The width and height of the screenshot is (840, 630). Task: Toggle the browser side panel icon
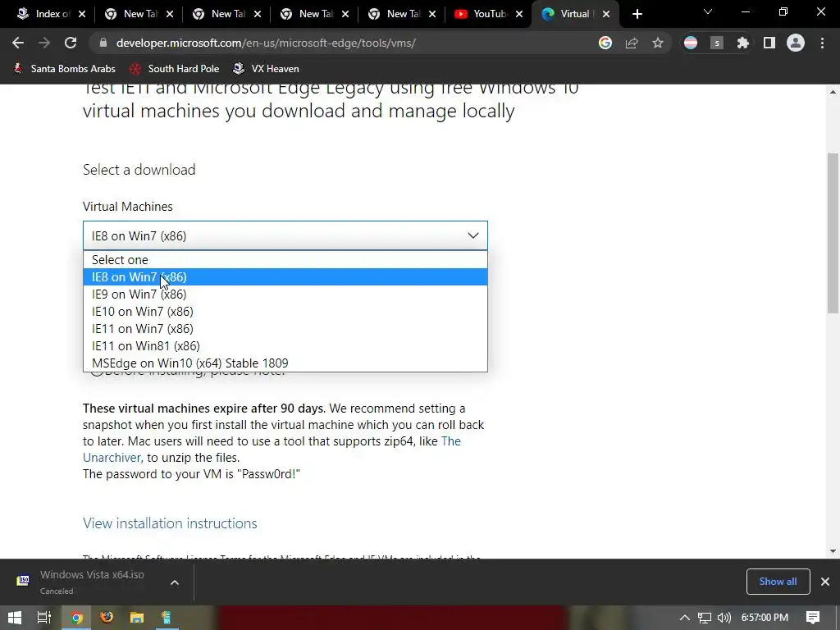[x=769, y=43]
